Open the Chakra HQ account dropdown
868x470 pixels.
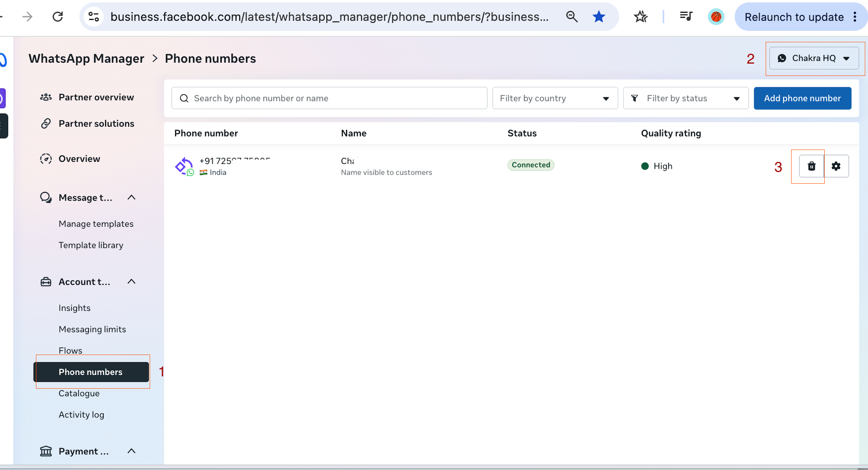814,58
